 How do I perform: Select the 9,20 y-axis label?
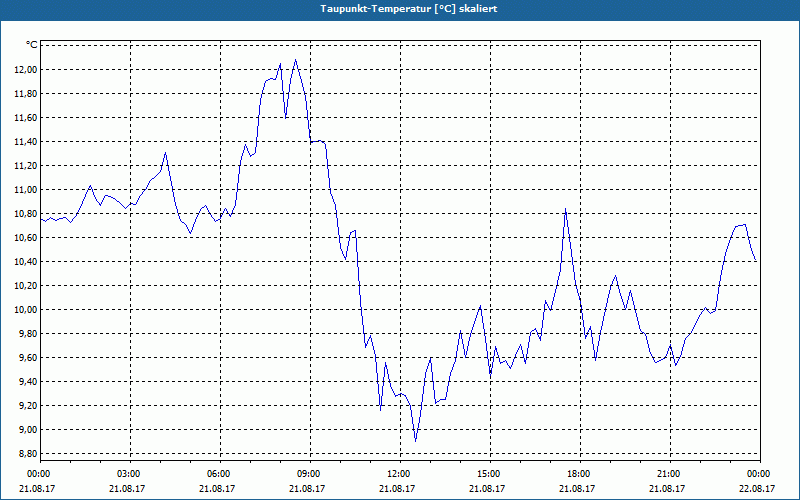point(28,406)
